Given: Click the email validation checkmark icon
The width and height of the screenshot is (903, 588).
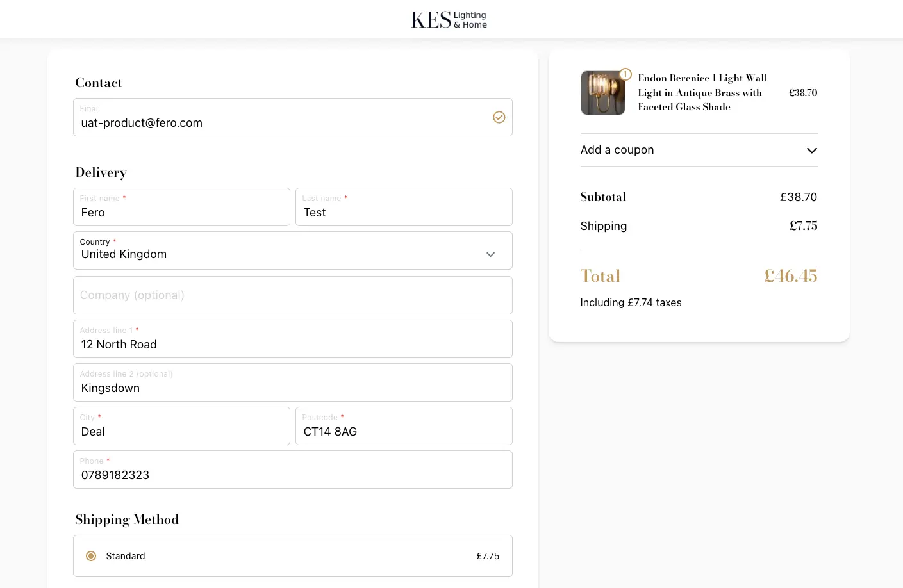Looking at the screenshot, I should point(499,117).
